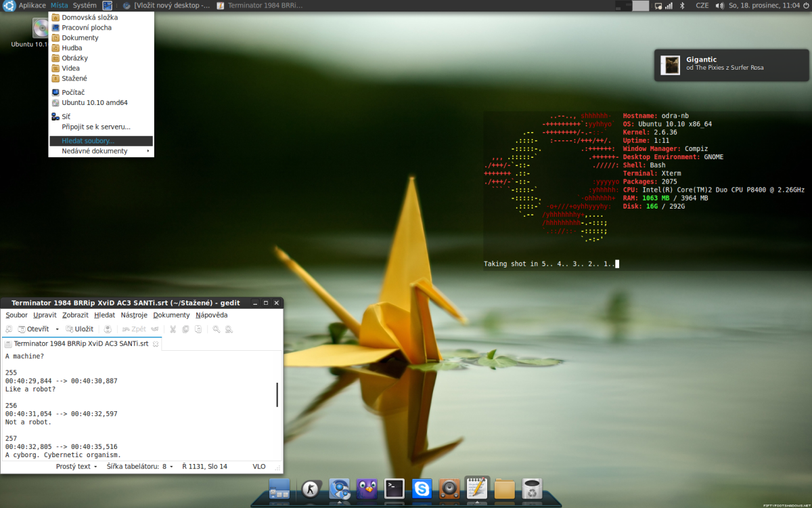Image resolution: width=812 pixels, height=508 pixels.
Task: Click the Ubuntu logo icon in top panel
Action: pyautogui.click(x=9, y=5)
